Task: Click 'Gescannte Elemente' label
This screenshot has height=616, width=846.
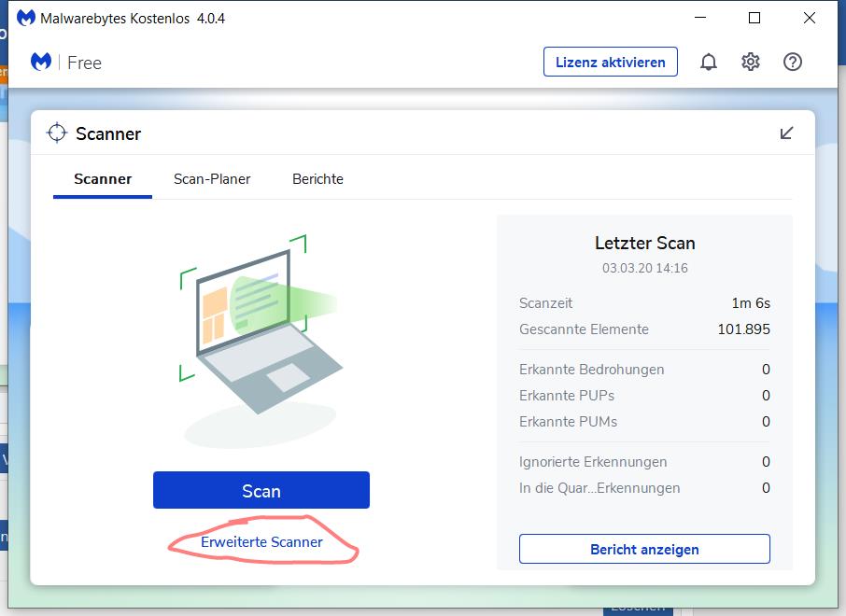Action: [x=584, y=329]
